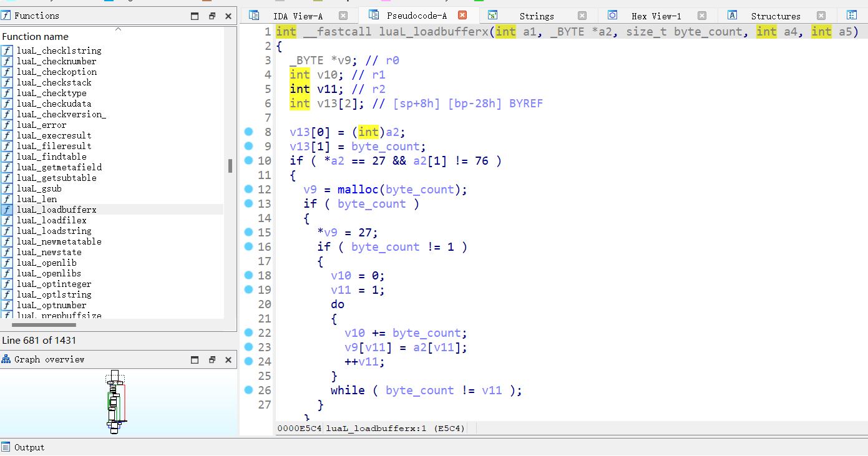Select the luaL_execresult function
868x456 pixels.
(54, 135)
